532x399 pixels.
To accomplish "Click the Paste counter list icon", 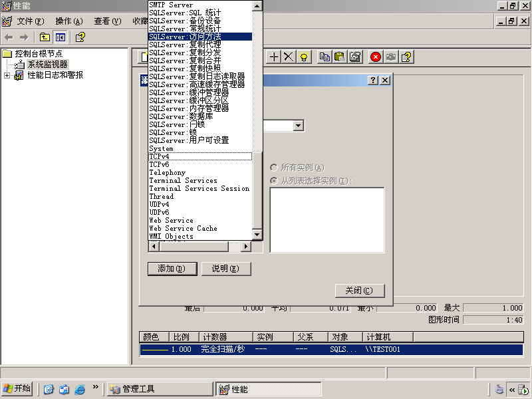I will tap(339, 57).
